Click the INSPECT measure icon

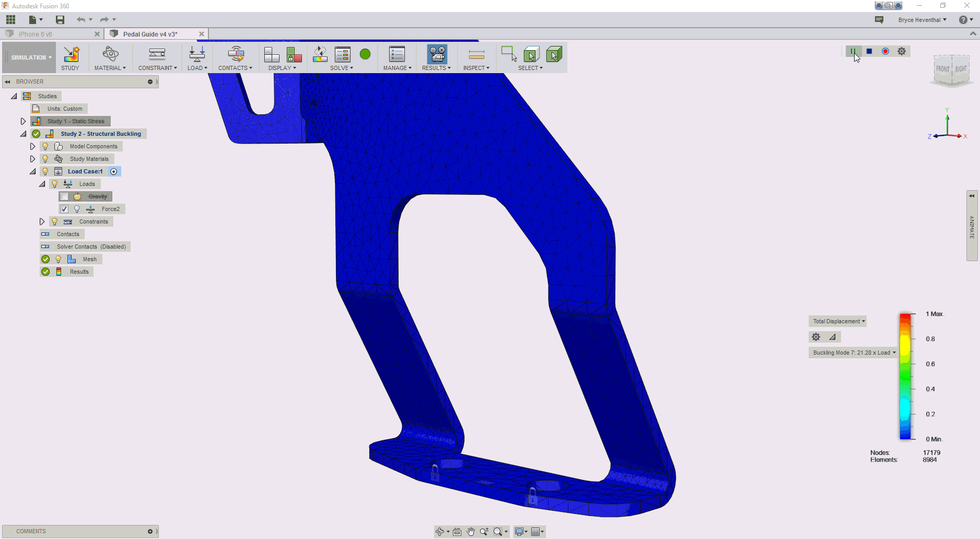coord(476,54)
